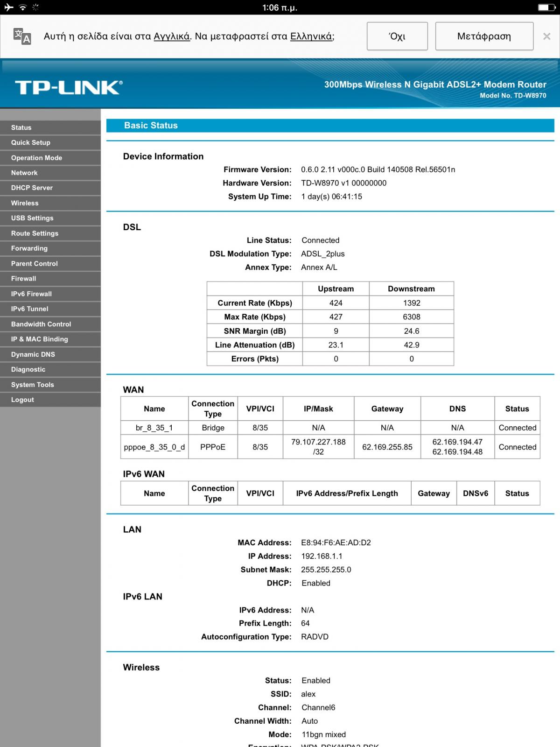Click the Downstream column header
Screen dimensions: 560x747
point(412,289)
